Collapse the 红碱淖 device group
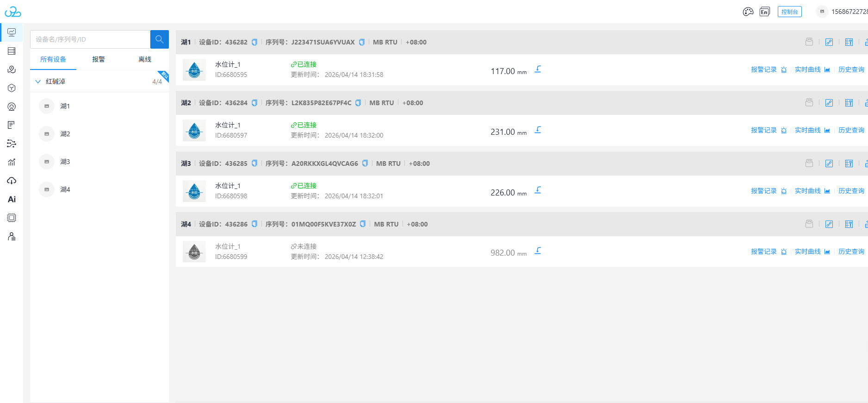The image size is (868, 403). pos(38,82)
